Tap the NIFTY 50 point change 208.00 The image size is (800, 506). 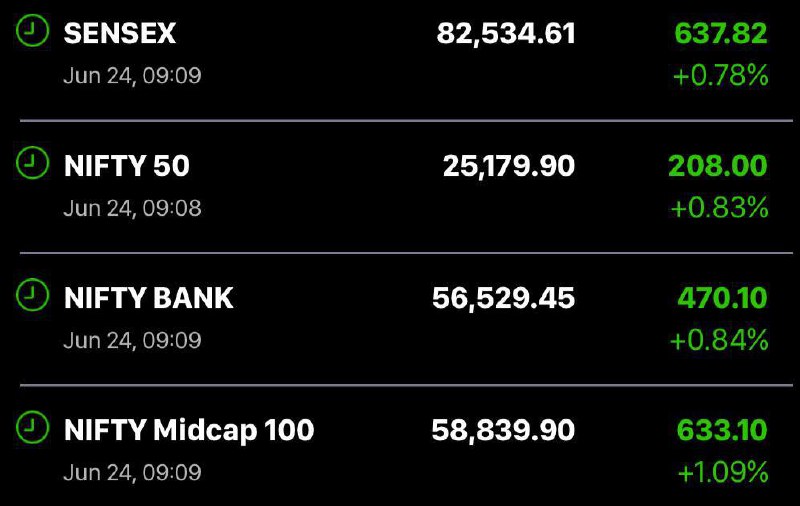click(x=718, y=166)
